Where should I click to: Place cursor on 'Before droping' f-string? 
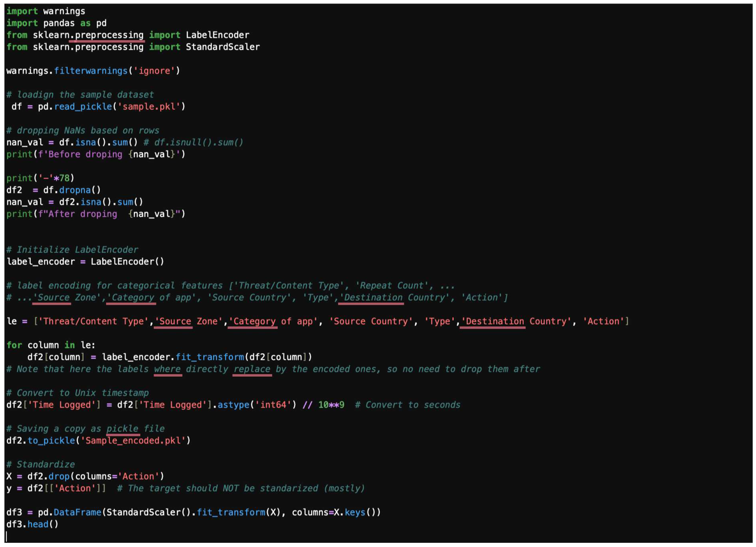click(x=80, y=154)
